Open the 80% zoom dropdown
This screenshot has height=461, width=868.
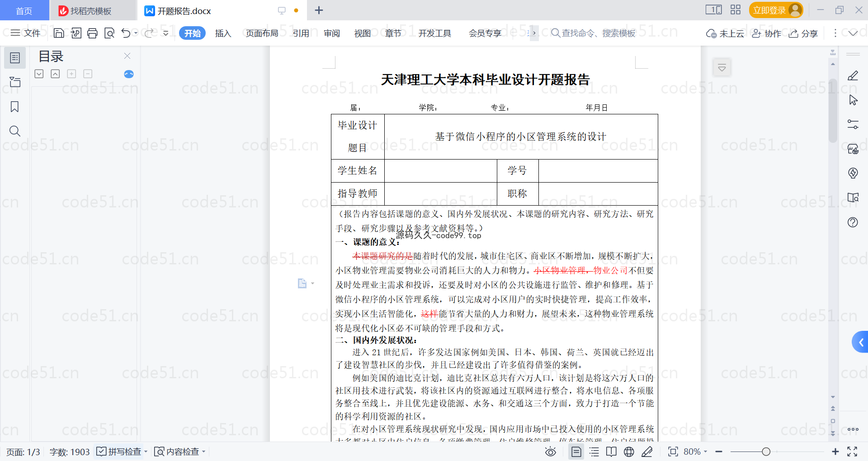click(x=695, y=452)
